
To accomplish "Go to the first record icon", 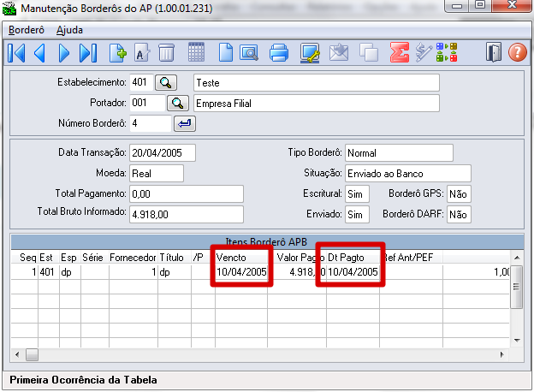I will click(16, 53).
